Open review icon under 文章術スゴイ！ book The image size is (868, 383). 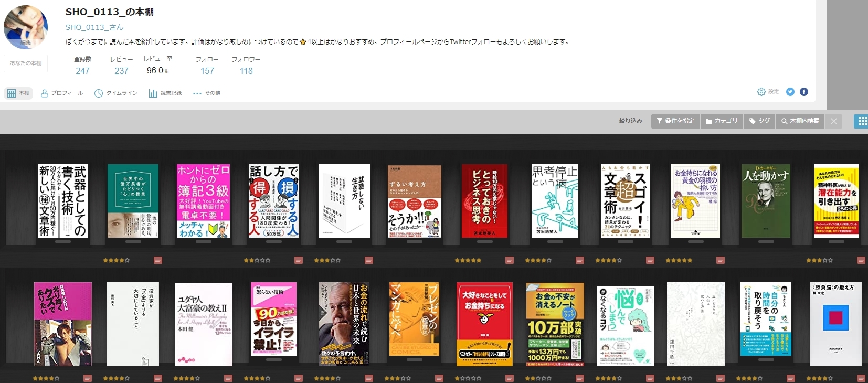click(x=650, y=260)
